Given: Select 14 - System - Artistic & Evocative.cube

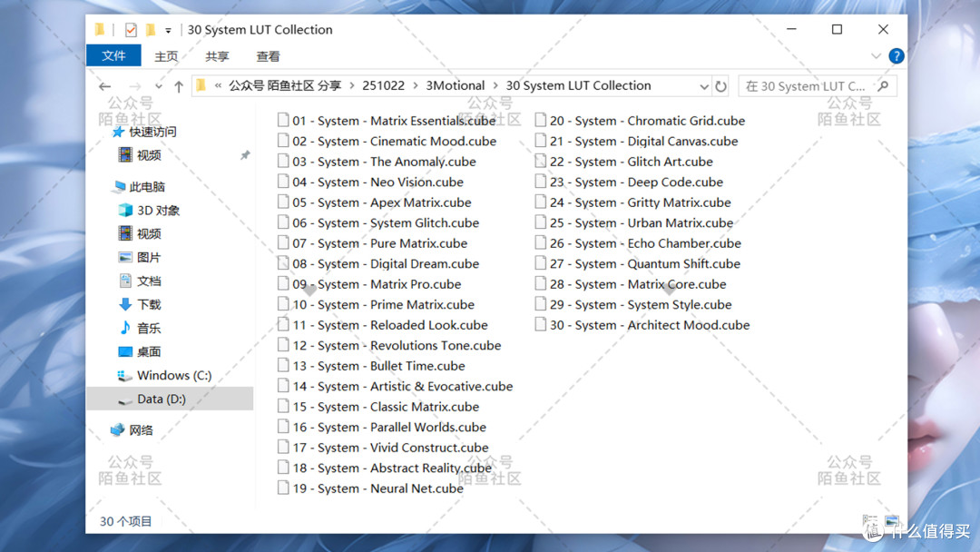Looking at the screenshot, I should 403,386.
